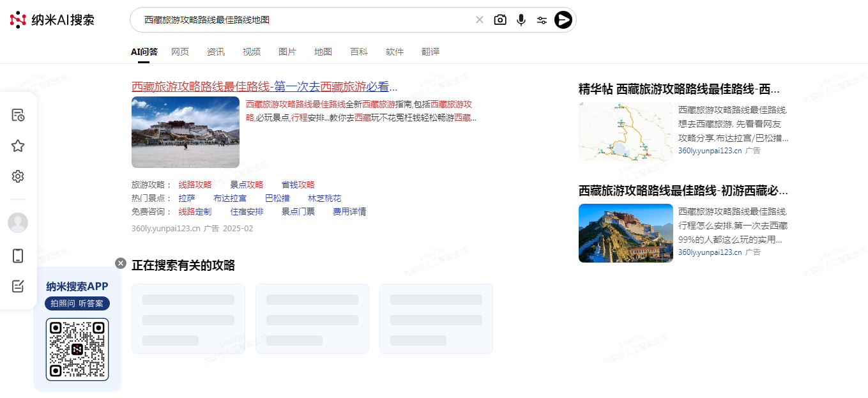Dismiss the 纳米搜索APP promo banner
The height and width of the screenshot is (398, 868).
tap(121, 263)
